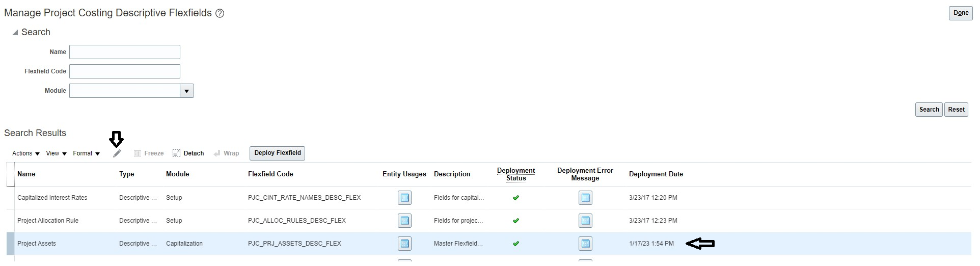The height and width of the screenshot is (266, 980).
Task: View Deployment Error Message for Project Allocation Rule
Action: pyautogui.click(x=585, y=221)
